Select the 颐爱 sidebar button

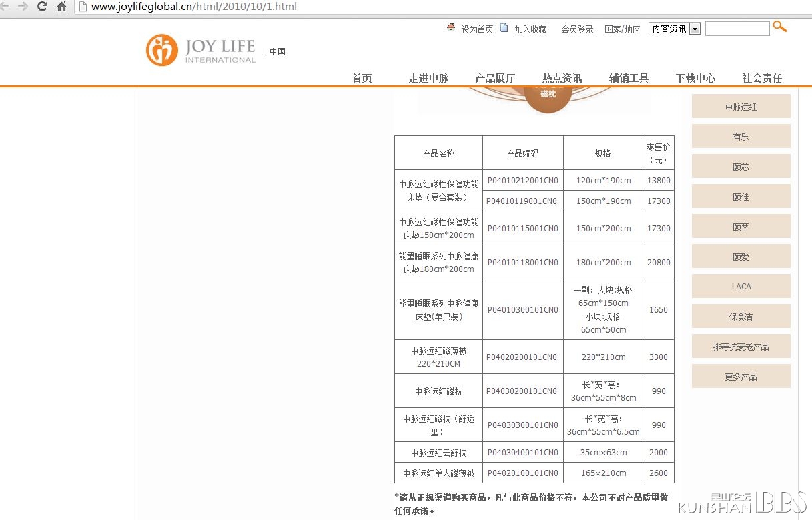tap(741, 257)
